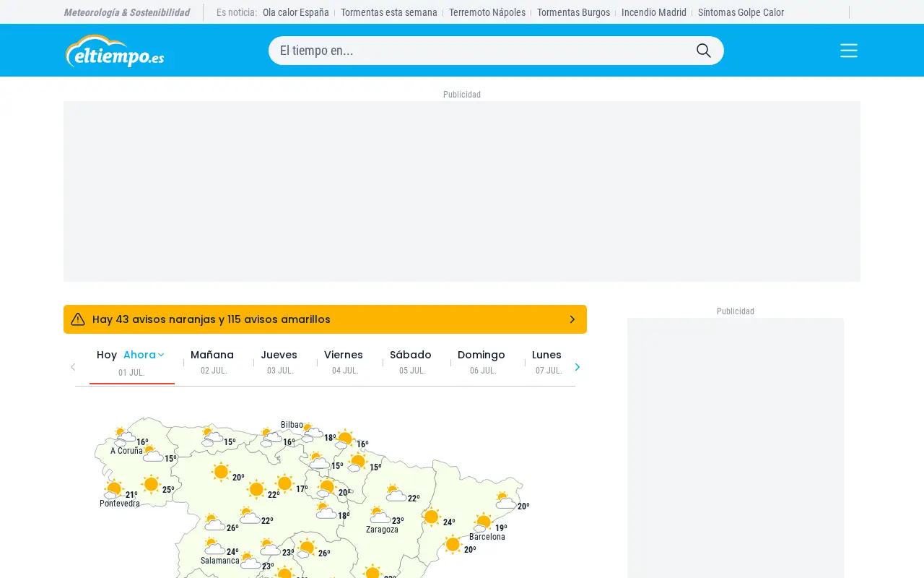Click Meteorología & Sostenibilidad link
The height and width of the screenshot is (578, 924).
tap(126, 12)
